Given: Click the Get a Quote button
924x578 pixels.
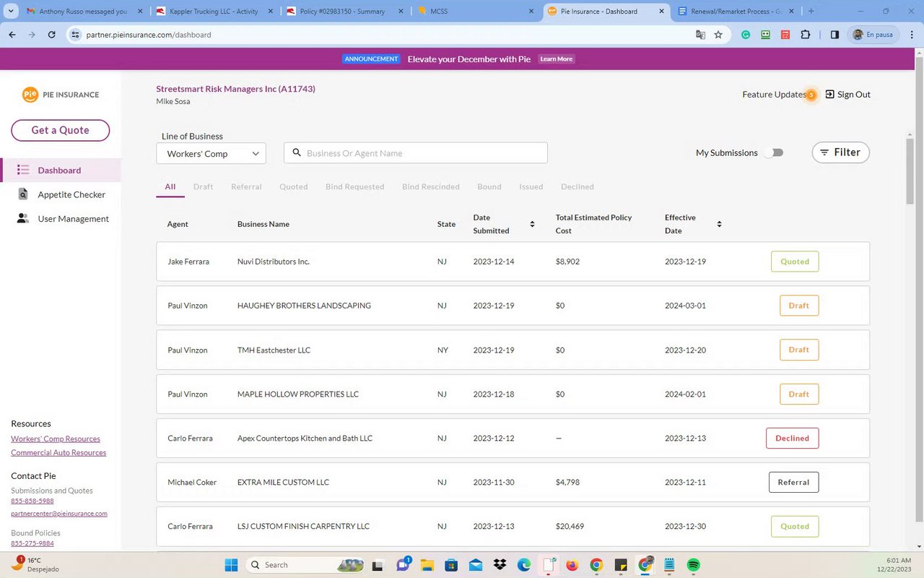Looking at the screenshot, I should (x=60, y=130).
